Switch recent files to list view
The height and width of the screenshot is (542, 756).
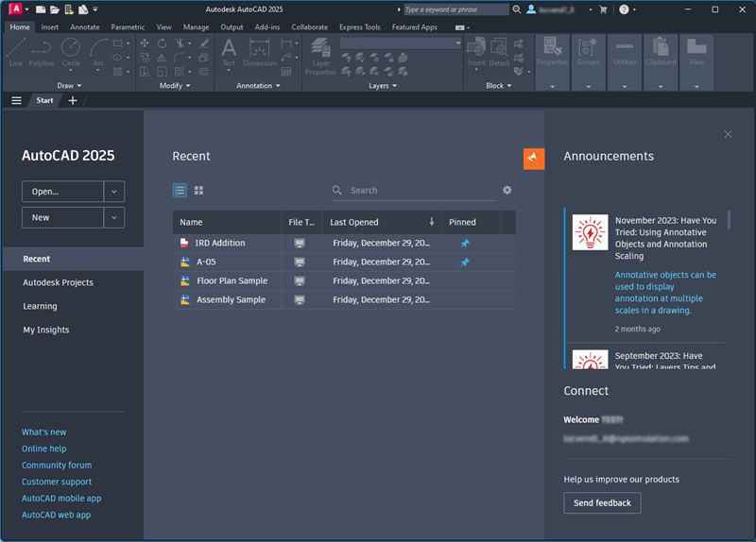(180, 191)
